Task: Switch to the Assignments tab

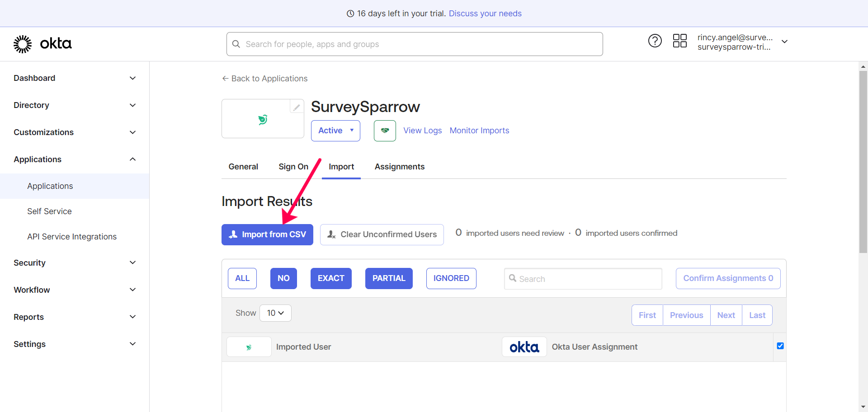Action: click(x=399, y=167)
